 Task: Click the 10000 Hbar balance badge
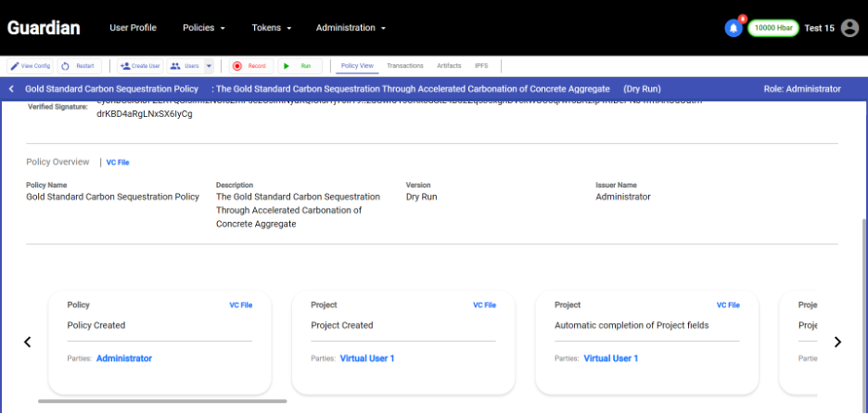pos(773,28)
